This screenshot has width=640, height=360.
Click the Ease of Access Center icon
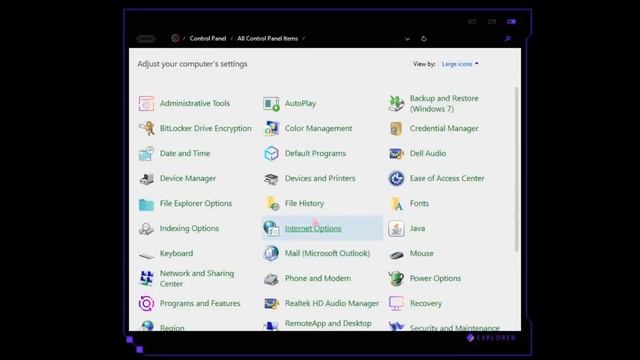pyautogui.click(x=396, y=178)
